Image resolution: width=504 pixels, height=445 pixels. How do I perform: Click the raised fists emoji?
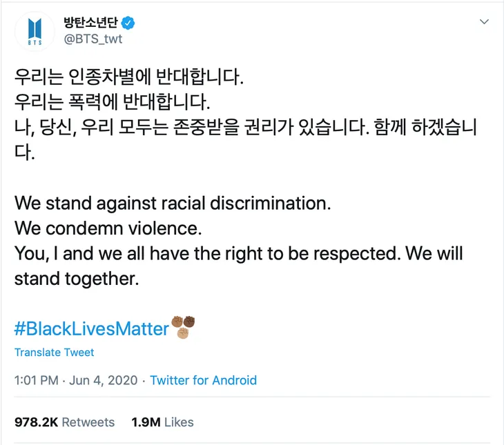point(183,327)
